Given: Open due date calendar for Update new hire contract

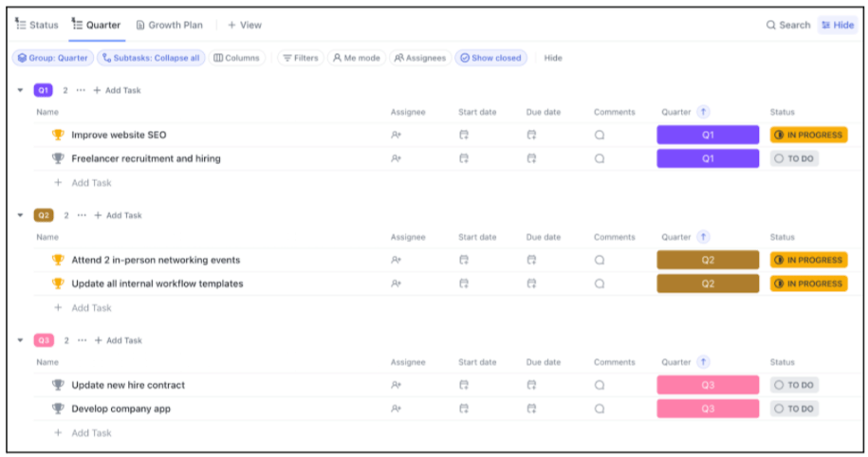Looking at the screenshot, I should point(531,385).
